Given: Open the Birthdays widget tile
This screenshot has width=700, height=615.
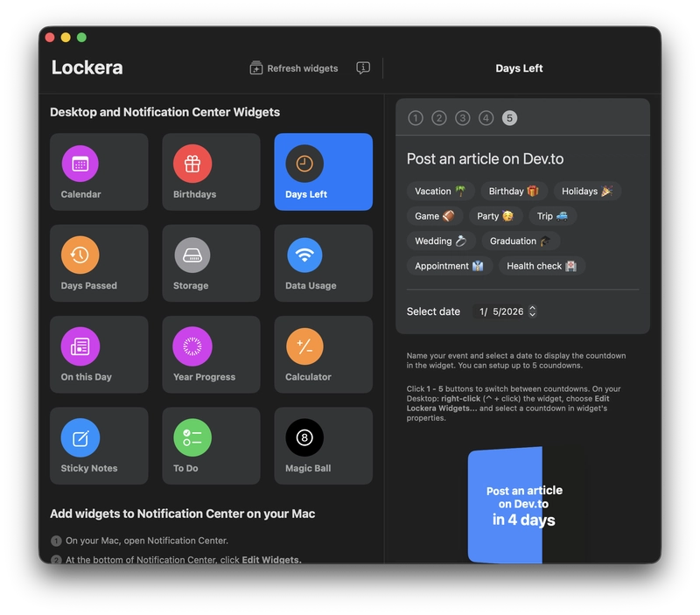Looking at the screenshot, I should point(211,171).
